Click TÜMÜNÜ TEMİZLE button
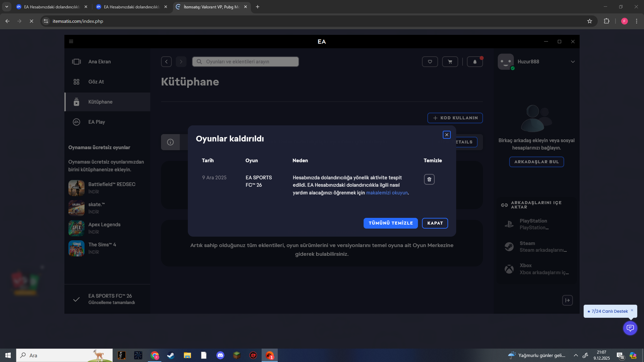This screenshot has height=362, width=644. (391, 223)
